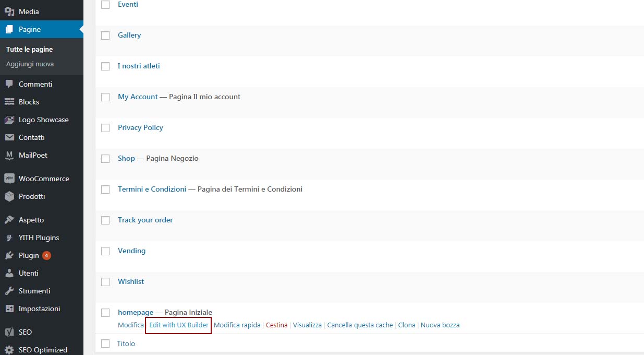The image size is (644, 355).
Task: Open the Shop page link
Action: click(x=126, y=158)
